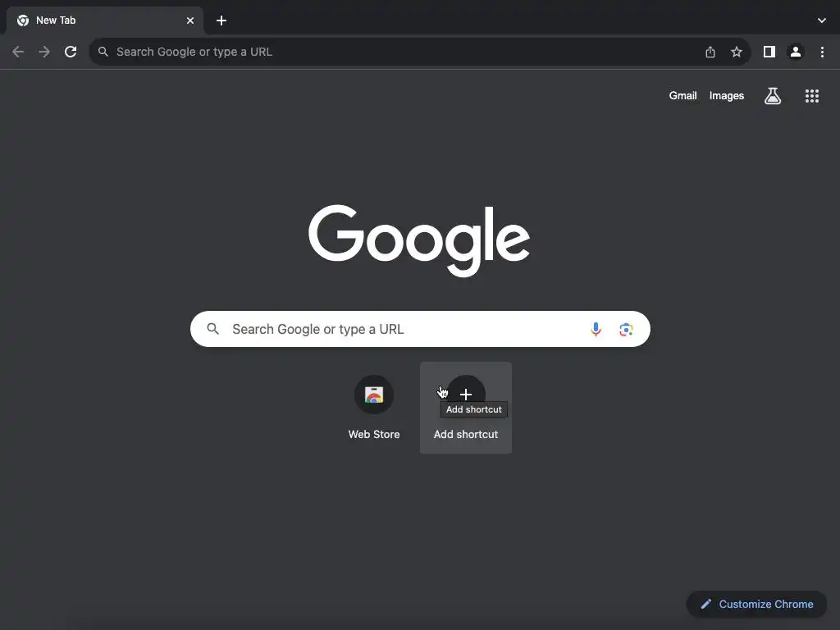Click the Customize Chrome button
This screenshot has width=840, height=630.
(x=756, y=605)
